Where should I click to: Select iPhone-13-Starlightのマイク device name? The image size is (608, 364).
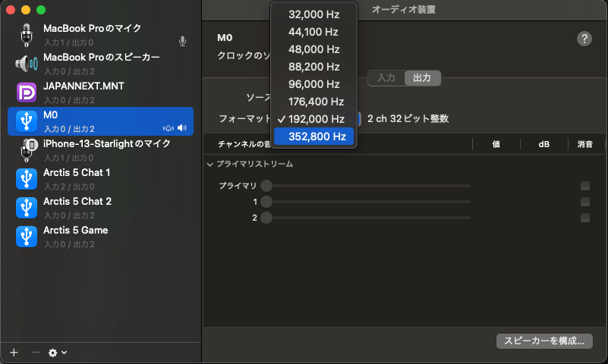click(106, 143)
